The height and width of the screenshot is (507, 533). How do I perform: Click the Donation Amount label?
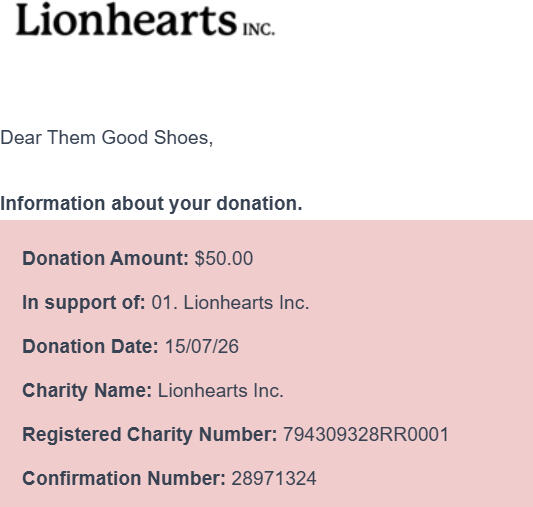(105, 258)
